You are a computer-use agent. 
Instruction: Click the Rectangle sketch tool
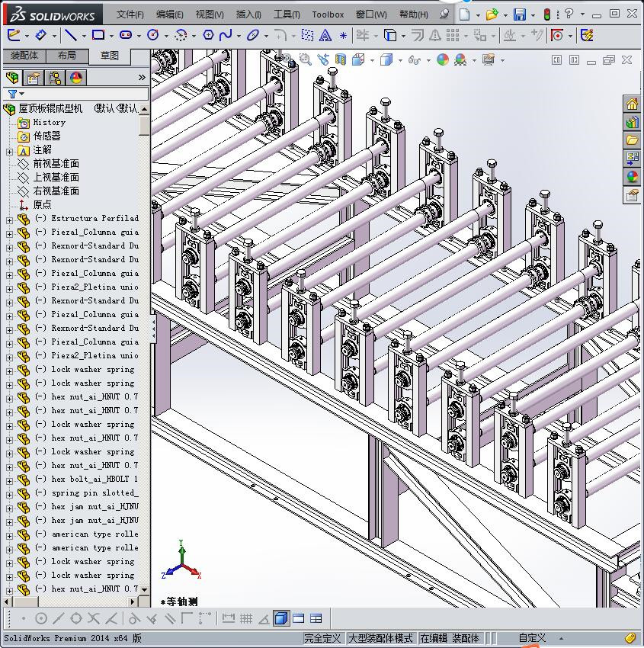coord(98,35)
